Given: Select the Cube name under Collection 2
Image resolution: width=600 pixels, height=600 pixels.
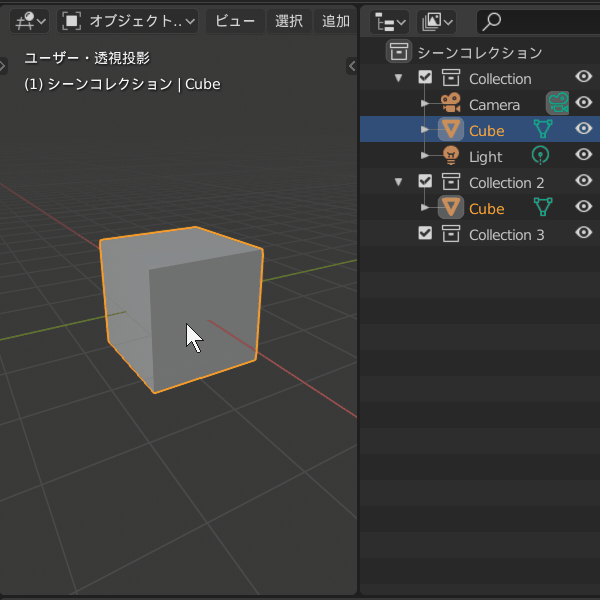Looking at the screenshot, I should (x=486, y=209).
